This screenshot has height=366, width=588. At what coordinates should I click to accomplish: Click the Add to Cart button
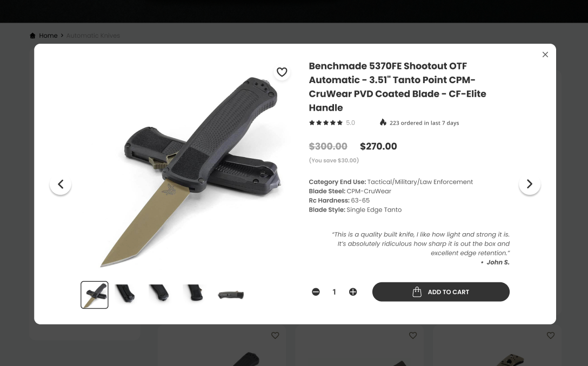pos(440,292)
